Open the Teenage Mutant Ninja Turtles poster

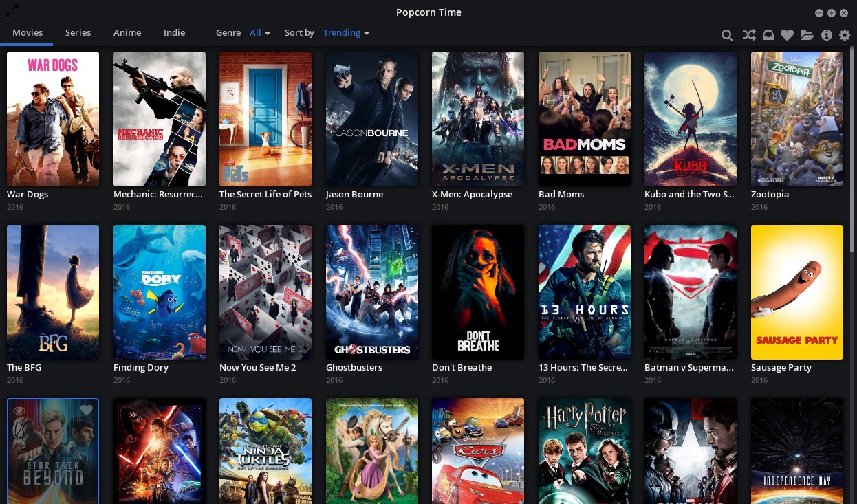pos(265,451)
